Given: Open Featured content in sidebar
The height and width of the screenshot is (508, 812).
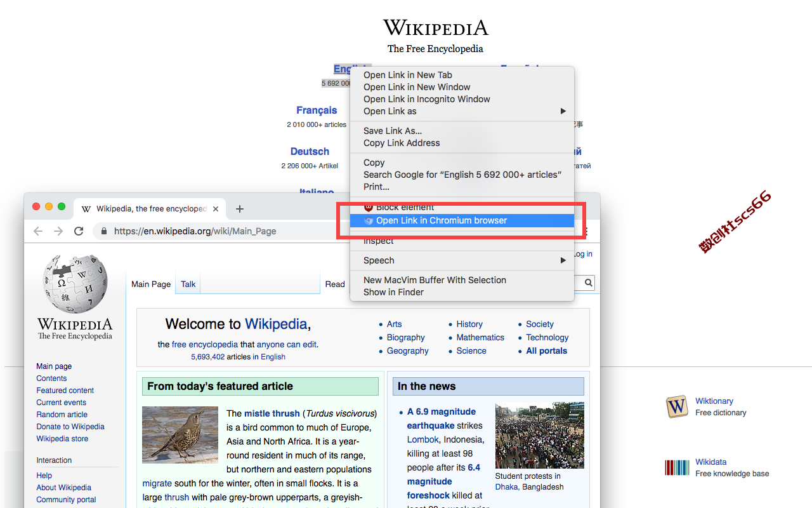Looking at the screenshot, I should [x=65, y=391].
